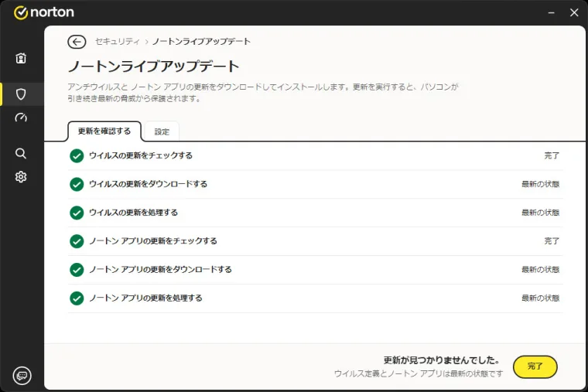Open the Norton home dashboard icon
The image size is (588, 392).
(21, 58)
